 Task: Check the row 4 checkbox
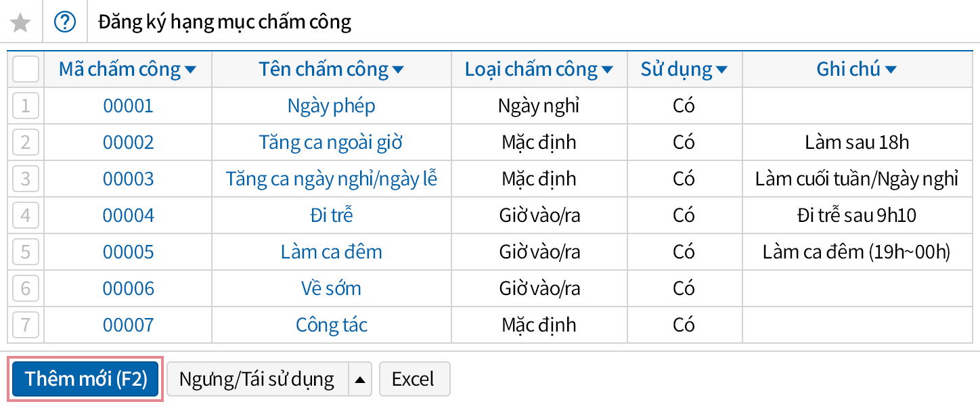point(26,215)
